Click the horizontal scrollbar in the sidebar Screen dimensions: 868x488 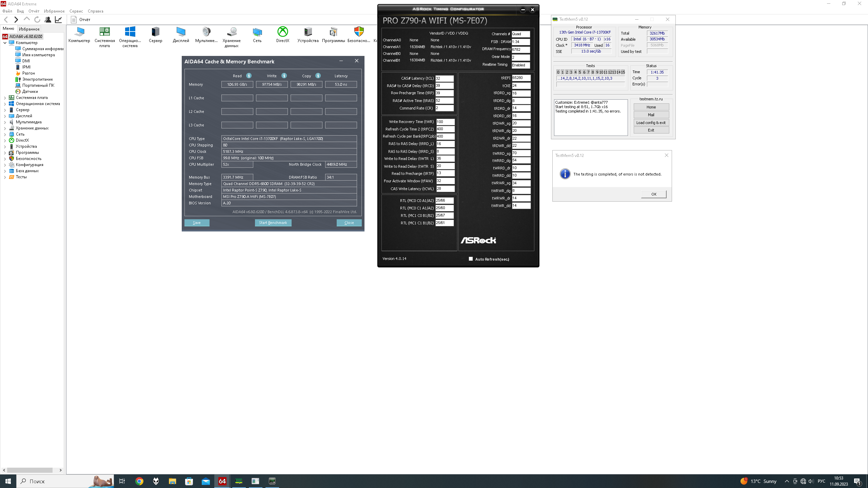coord(30,470)
